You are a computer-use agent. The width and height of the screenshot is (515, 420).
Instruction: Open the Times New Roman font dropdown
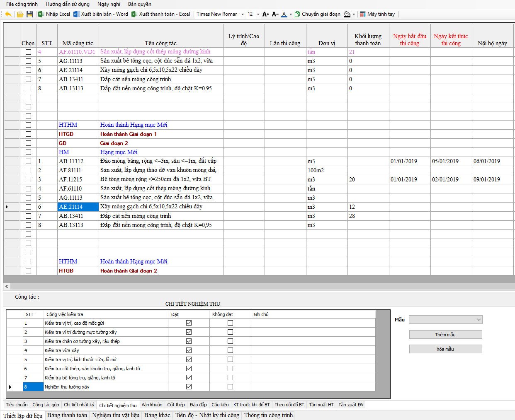(x=243, y=14)
